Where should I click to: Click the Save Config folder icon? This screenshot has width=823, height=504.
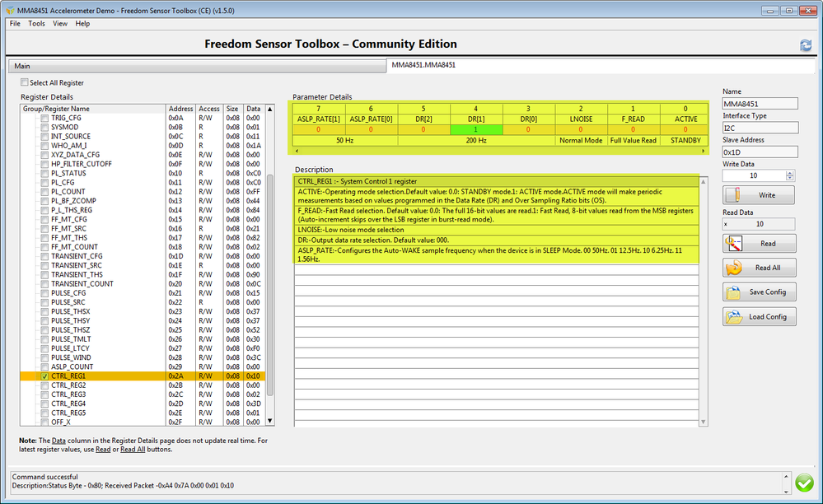click(733, 292)
